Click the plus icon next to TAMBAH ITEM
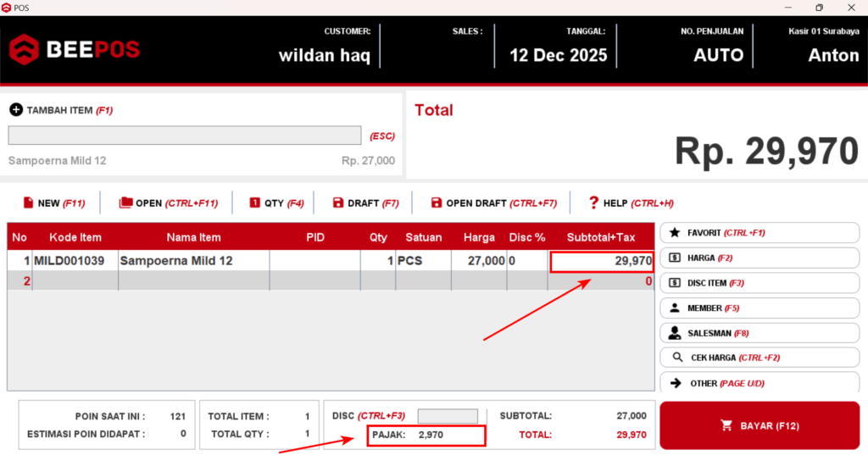 pyautogui.click(x=16, y=109)
